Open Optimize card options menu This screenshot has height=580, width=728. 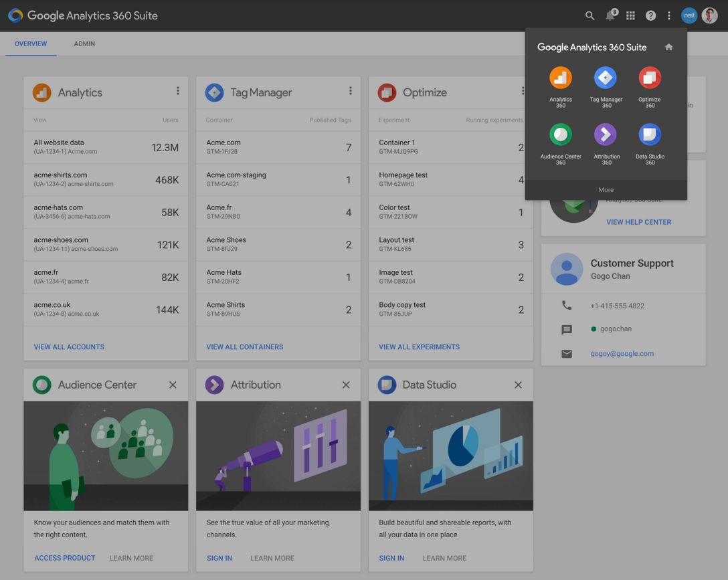coord(523,91)
